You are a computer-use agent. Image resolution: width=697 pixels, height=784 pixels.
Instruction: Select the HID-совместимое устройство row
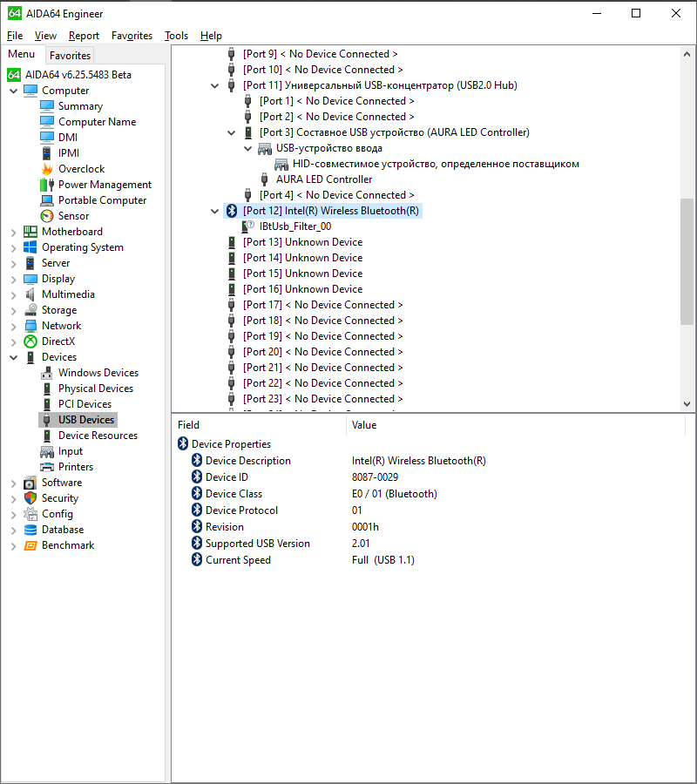(436, 164)
